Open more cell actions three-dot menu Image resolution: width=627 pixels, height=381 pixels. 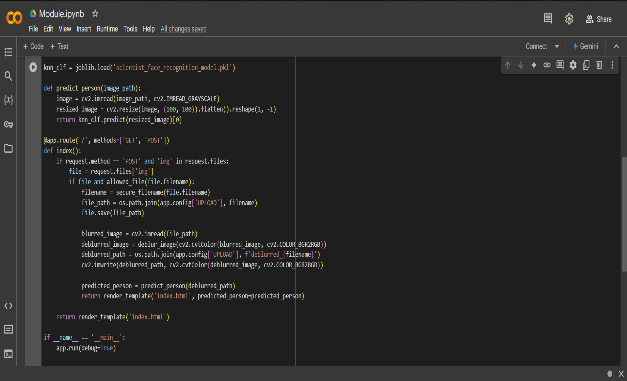tap(612, 65)
